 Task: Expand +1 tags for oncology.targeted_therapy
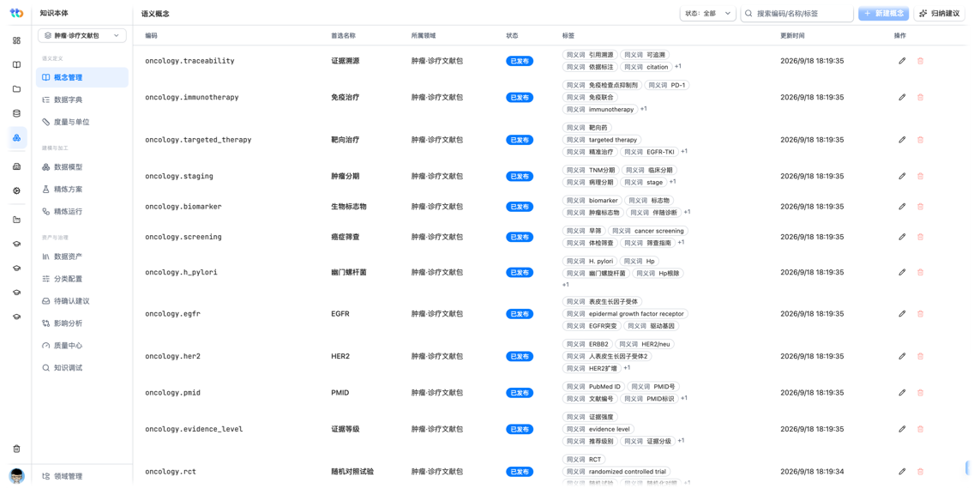pyautogui.click(x=683, y=151)
